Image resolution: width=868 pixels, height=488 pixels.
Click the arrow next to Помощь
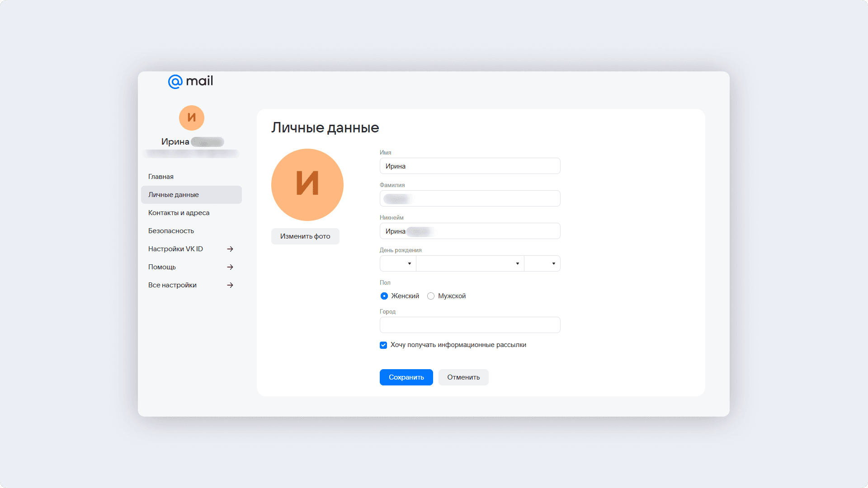pos(230,267)
